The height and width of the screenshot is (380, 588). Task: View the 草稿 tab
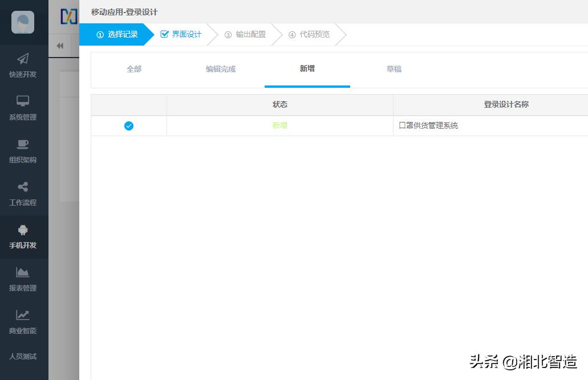(394, 68)
